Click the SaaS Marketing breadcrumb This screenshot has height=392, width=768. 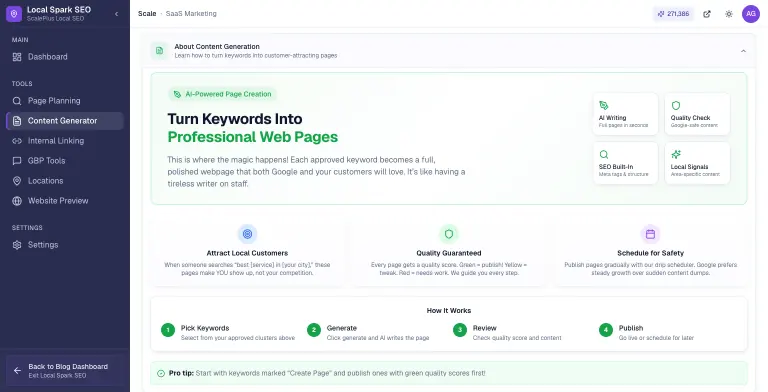click(x=191, y=14)
